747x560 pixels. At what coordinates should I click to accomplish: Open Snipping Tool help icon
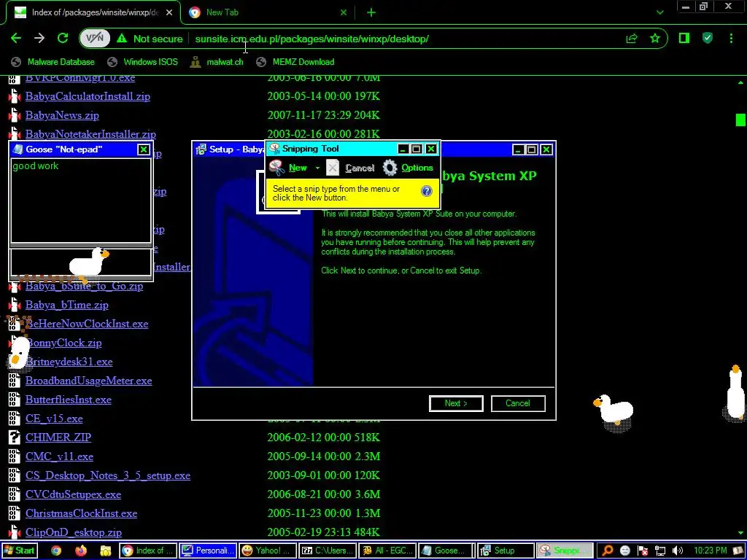pyautogui.click(x=426, y=191)
